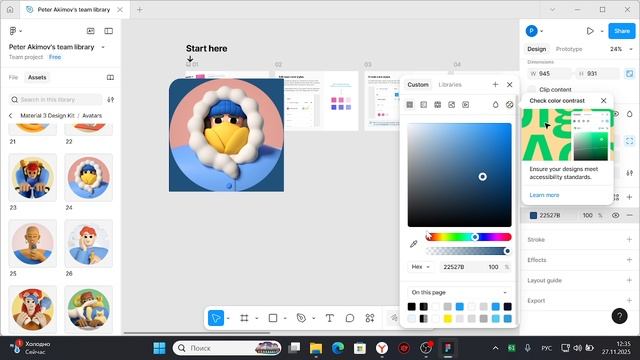Image resolution: width=640 pixels, height=360 pixels.
Task: Select the Text tool
Action: click(x=329, y=318)
